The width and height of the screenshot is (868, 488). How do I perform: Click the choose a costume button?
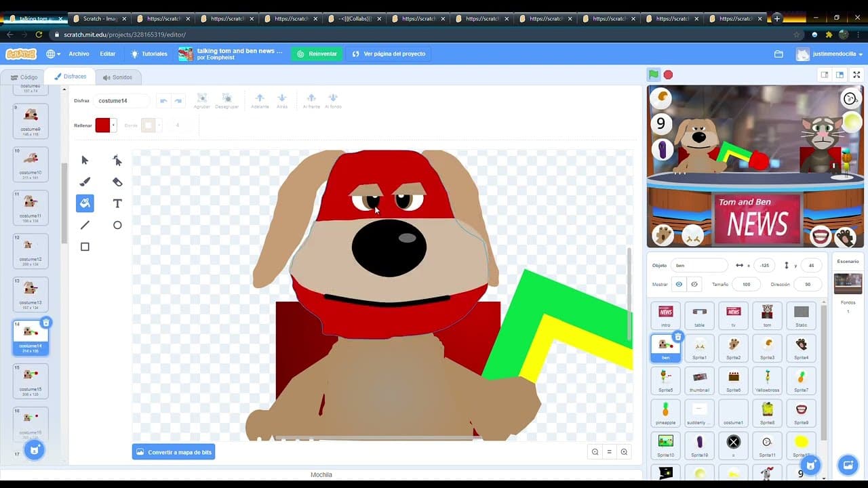point(35,450)
